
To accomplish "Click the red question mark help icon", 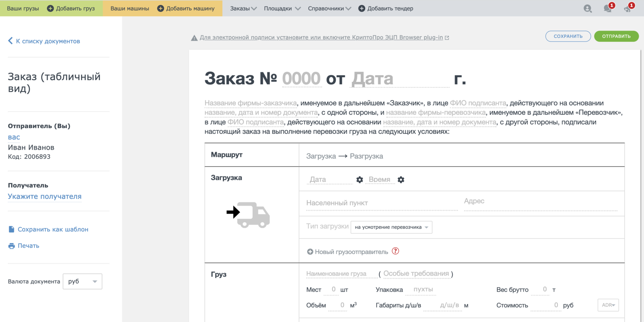I will [396, 251].
